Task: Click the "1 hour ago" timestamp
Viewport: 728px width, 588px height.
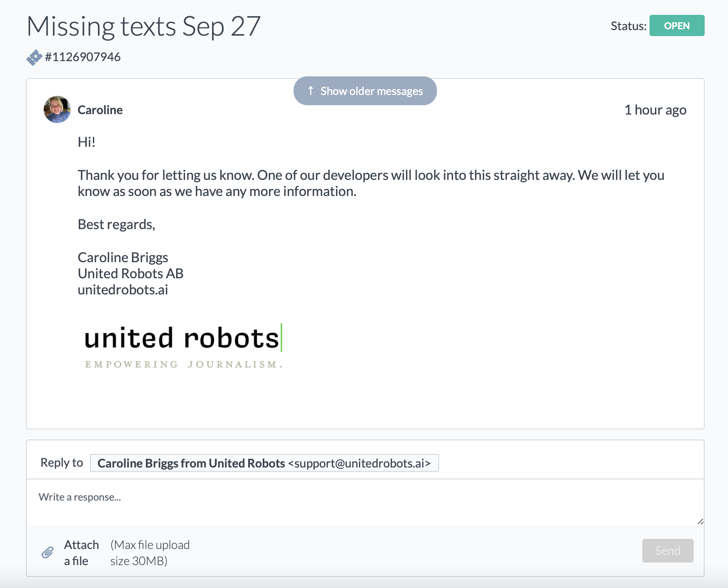Action: pyautogui.click(x=655, y=110)
